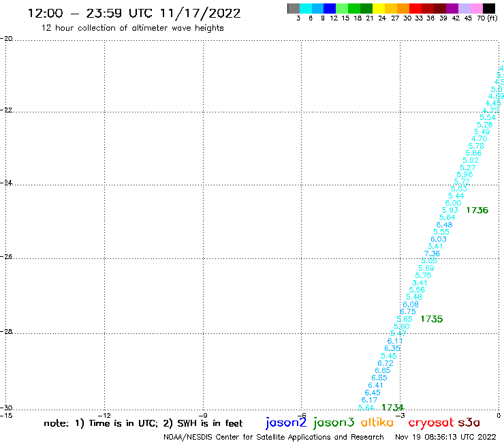Click the pink legend swatch
This screenshot has height=443, width=504.
pyautogui.click(x=476, y=8)
